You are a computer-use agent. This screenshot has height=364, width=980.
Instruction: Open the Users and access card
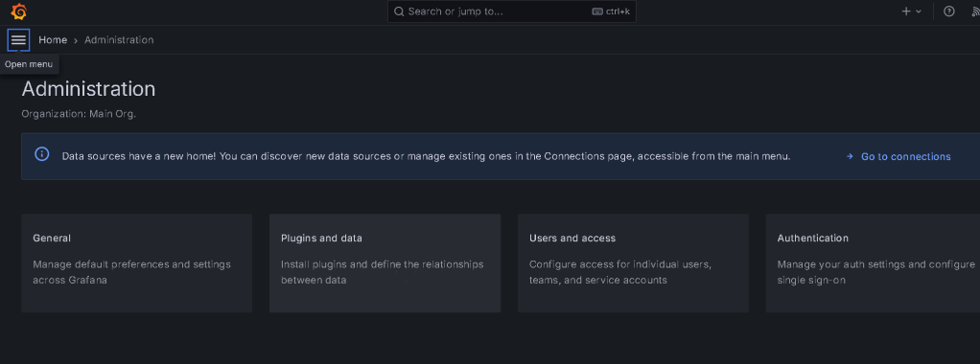[x=633, y=262]
